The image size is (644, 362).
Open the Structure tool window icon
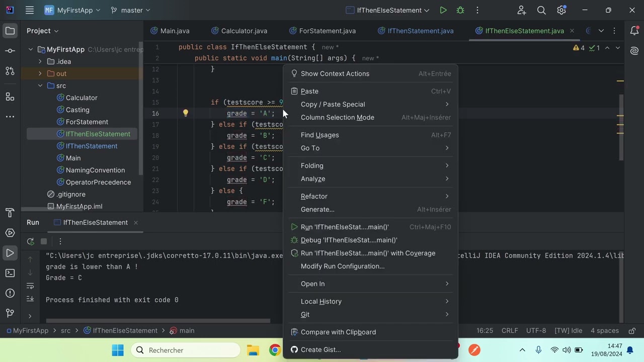tap(10, 96)
